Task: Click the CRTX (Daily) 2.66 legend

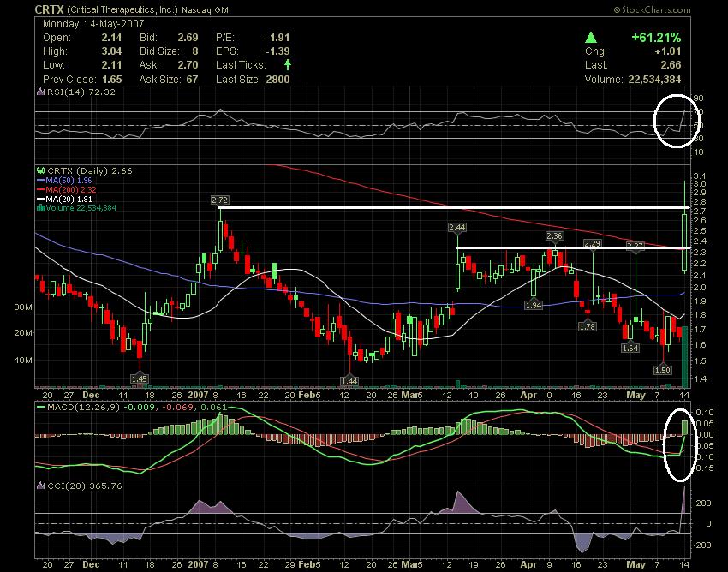Action: [90, 171]
